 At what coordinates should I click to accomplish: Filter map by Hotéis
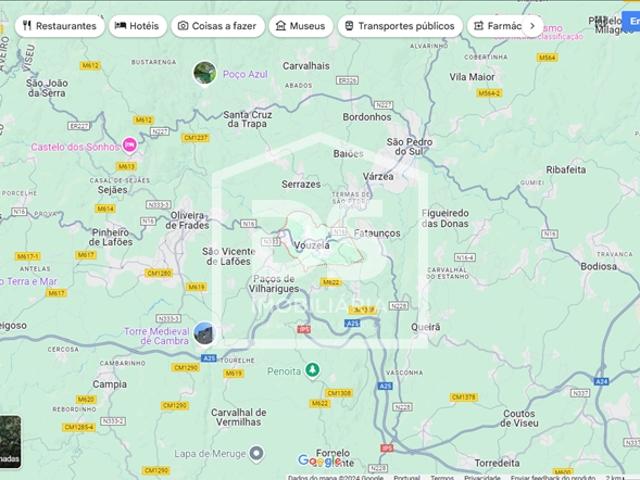pyautogui.click(x=138, y=26)
